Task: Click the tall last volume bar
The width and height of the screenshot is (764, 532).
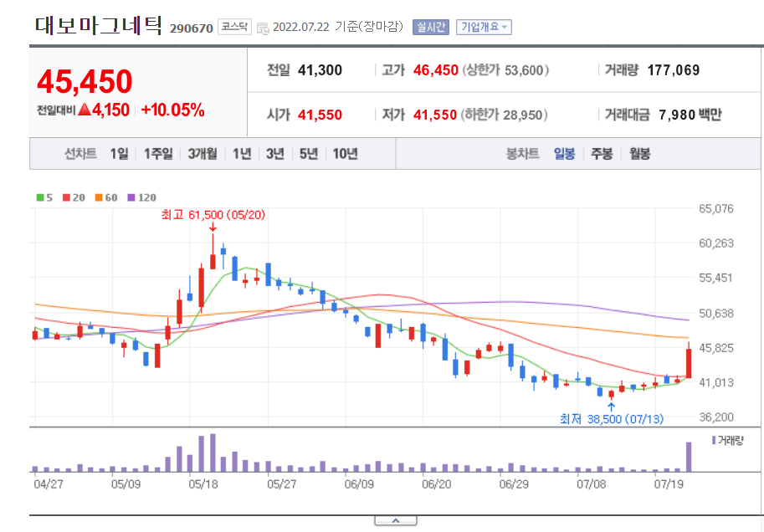Action: (689, 457)
